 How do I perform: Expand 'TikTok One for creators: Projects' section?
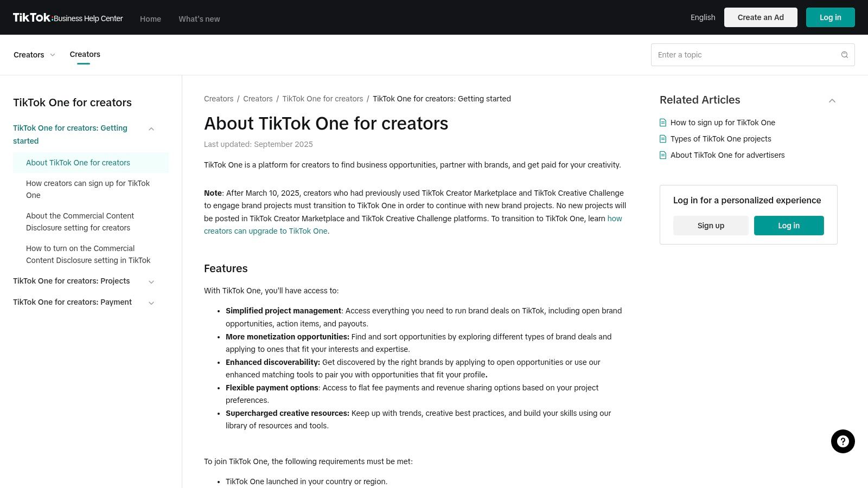point(151,281)
